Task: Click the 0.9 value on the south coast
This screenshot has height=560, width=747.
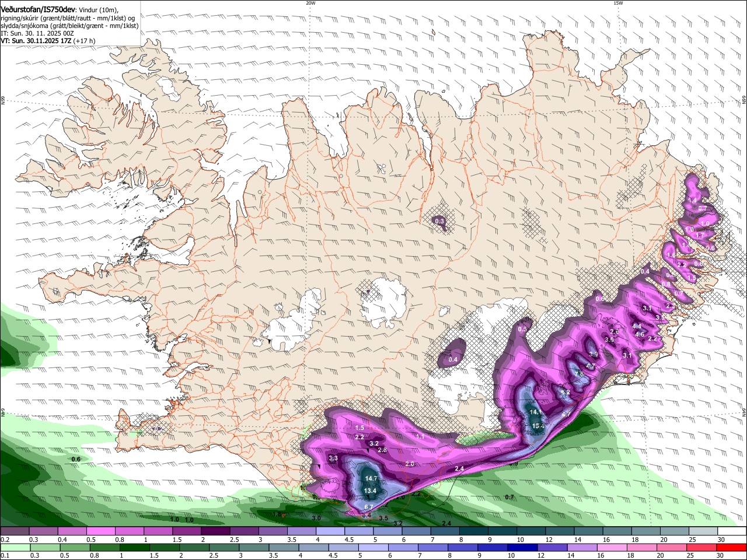Action: [x=514, y=464]
